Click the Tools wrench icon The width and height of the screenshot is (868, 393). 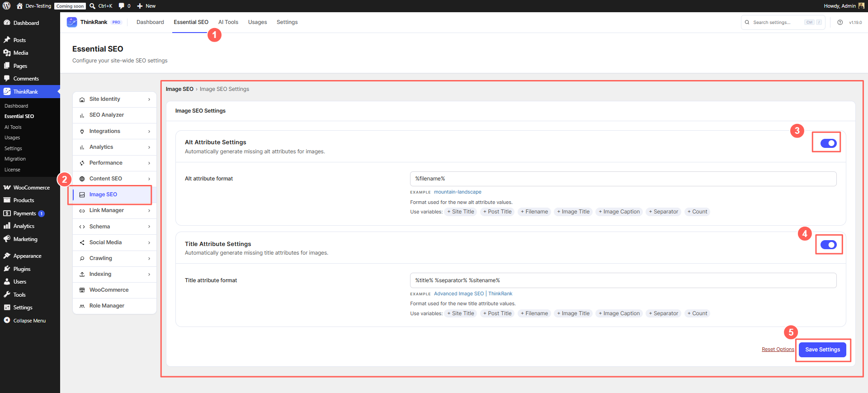pos(7,294)
